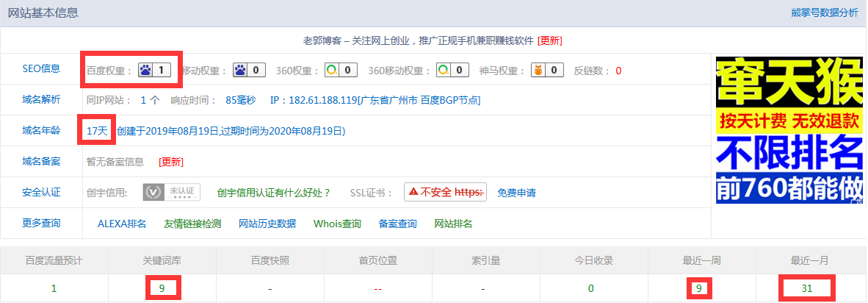Open ALEXA排名 query
Screen dimensions: 868x303
tap(122, 224)
